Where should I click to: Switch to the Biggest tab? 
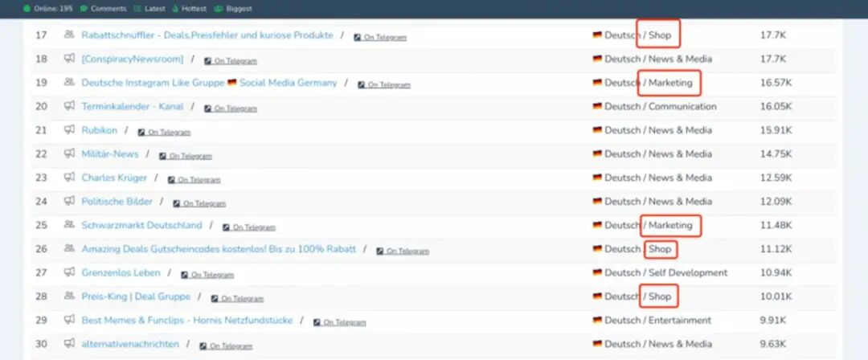click(x=234, y=8)
